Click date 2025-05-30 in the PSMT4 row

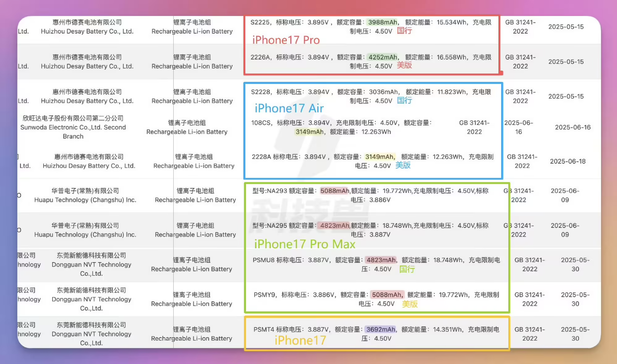pyautogui.click(x=575, y=334)
